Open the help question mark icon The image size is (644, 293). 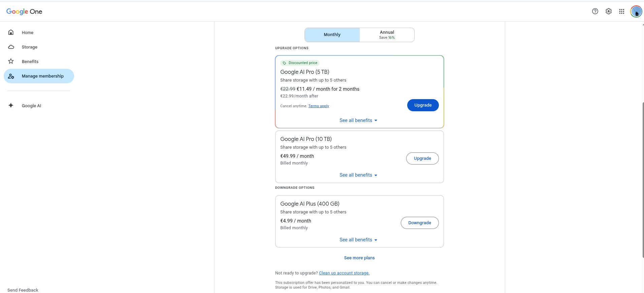[595, 11]
